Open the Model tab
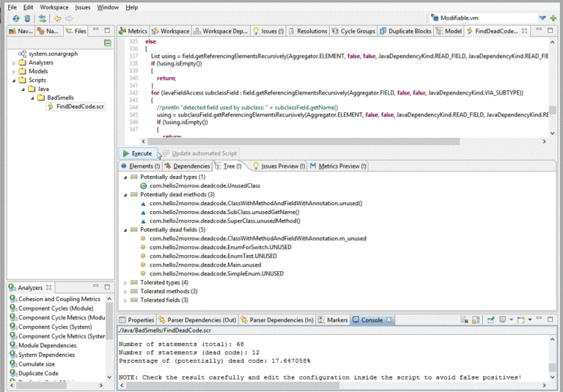The image size is (563, 392). (449, 32)
